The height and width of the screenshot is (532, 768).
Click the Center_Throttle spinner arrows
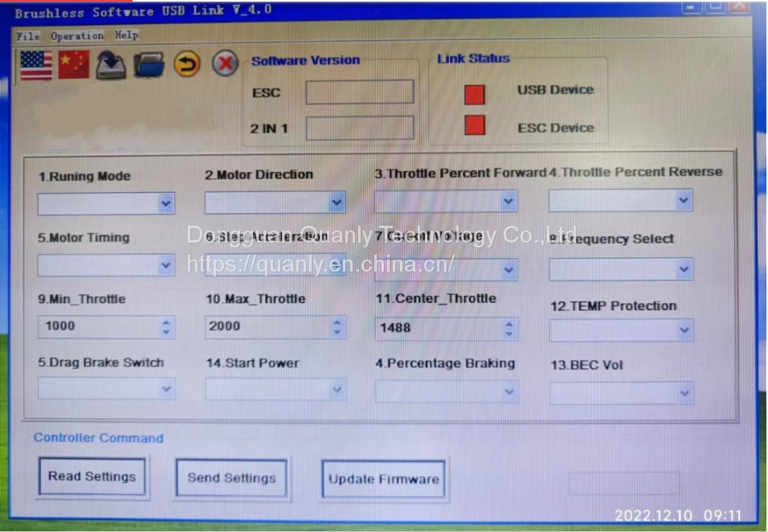pos(509,329)
